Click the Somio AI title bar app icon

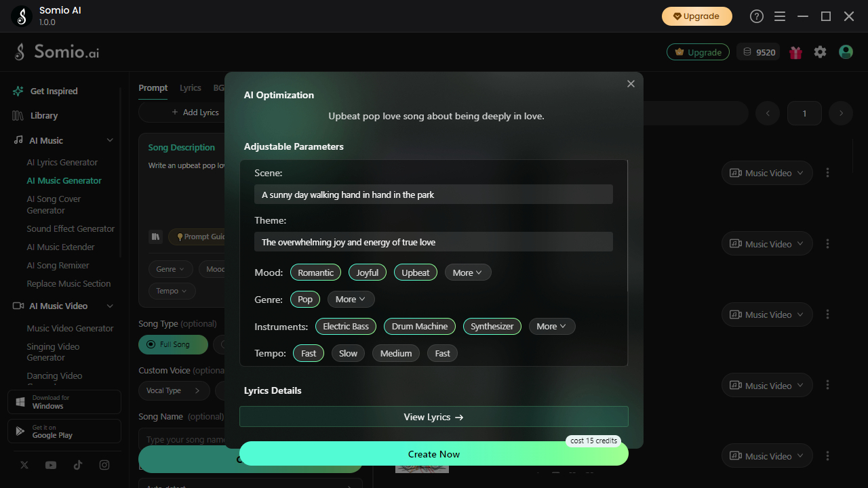click(x=22, y=16)
